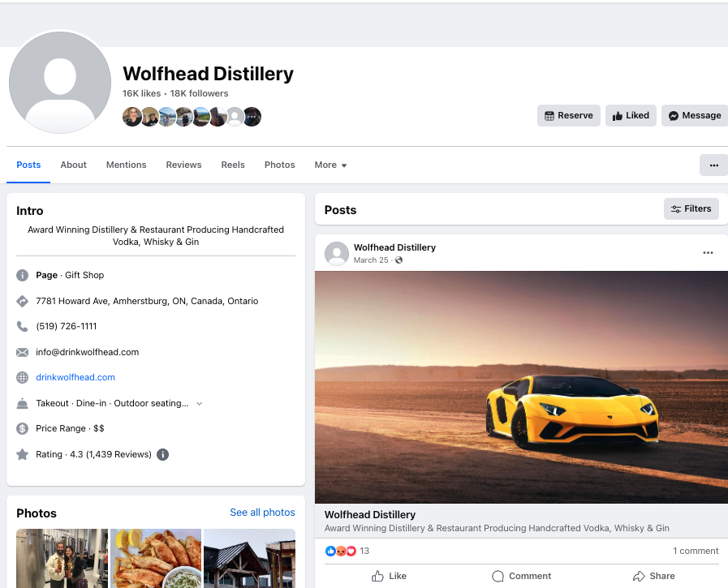Click the price range dollar icon
The image size is (728, 588).
[x=22, y=428]
